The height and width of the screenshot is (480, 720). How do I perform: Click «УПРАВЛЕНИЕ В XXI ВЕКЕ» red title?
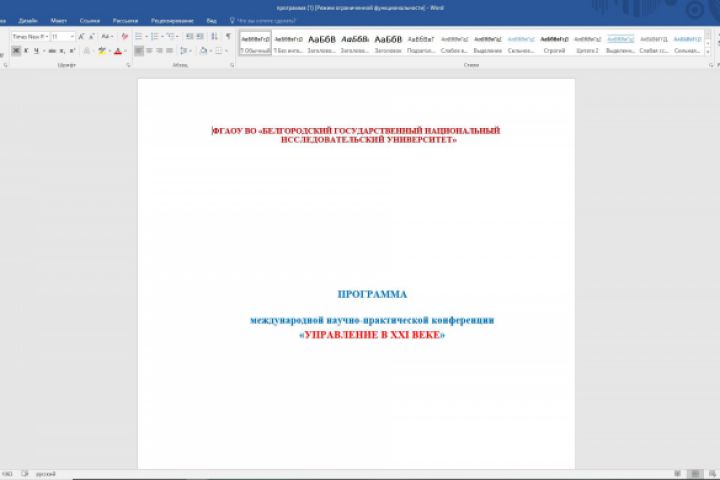coord(372,335)
